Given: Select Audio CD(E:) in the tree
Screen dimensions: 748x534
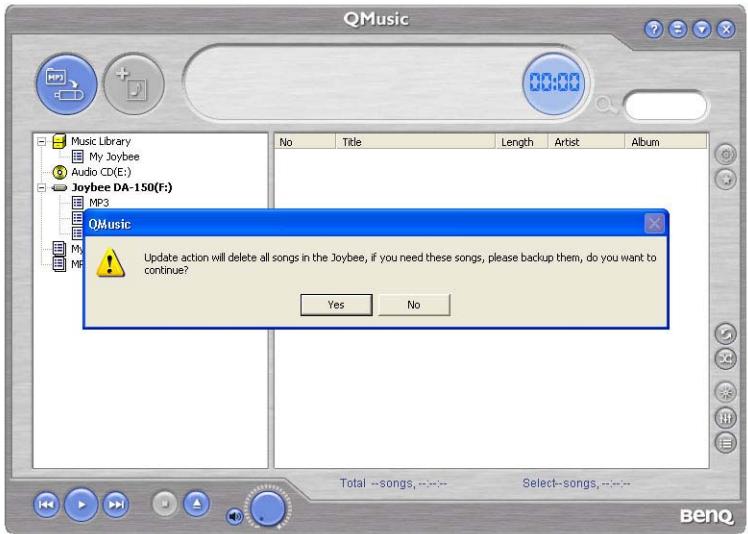Looking at the screenshot, I should [x=101, y=172].
